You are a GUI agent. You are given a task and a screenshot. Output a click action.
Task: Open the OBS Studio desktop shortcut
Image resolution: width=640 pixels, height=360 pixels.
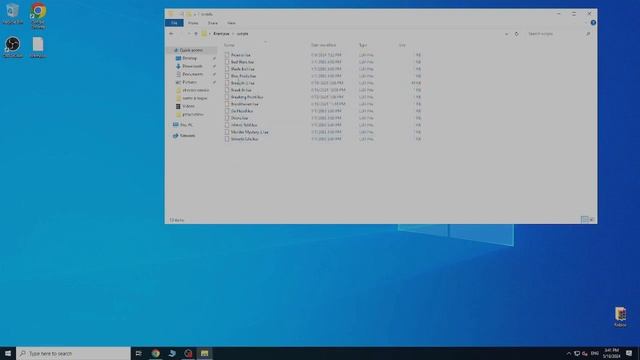pyautogui.click(x=13, y=47)
